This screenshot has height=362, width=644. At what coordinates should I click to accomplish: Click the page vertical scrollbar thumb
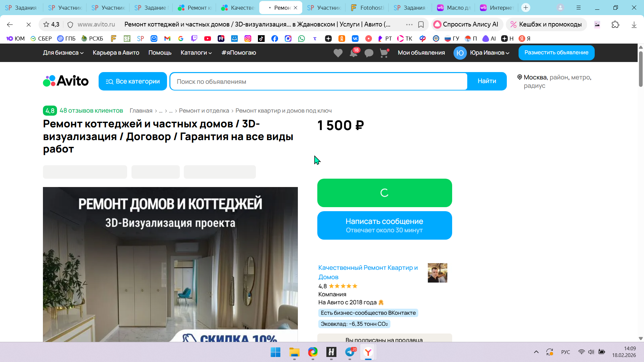point(640,69)
